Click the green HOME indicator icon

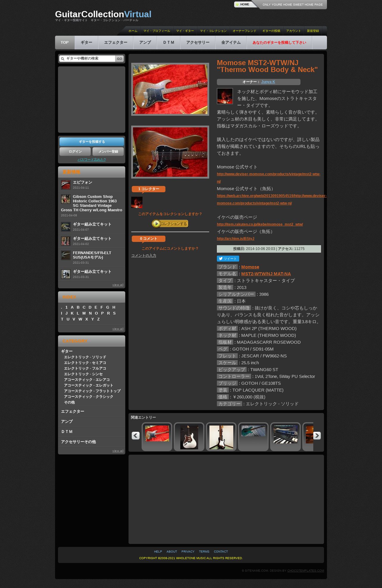pyautogui.click(x=237, y=4)
